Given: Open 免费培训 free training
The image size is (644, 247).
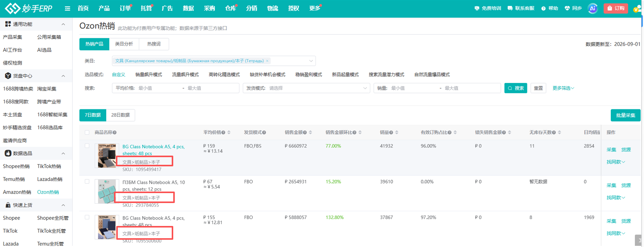Looking at the screenshot, I should 488,8.
